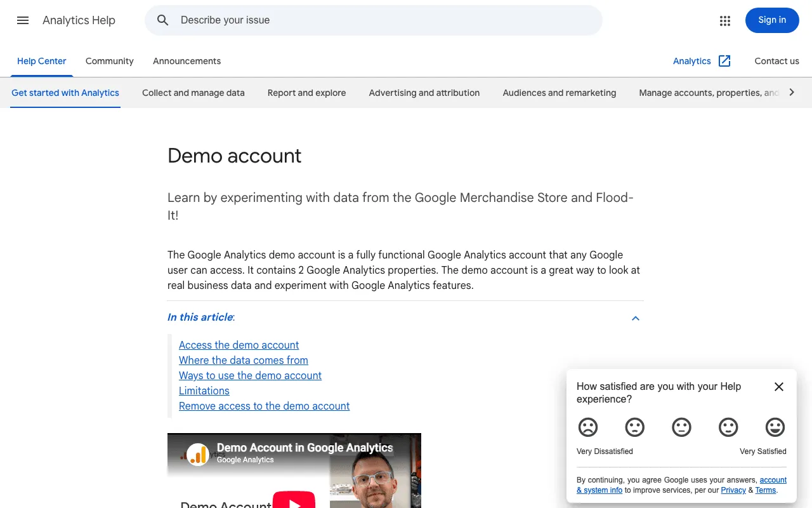Jump to Access the demo account
Screen dimensions: 812x508
coord(239,345)
